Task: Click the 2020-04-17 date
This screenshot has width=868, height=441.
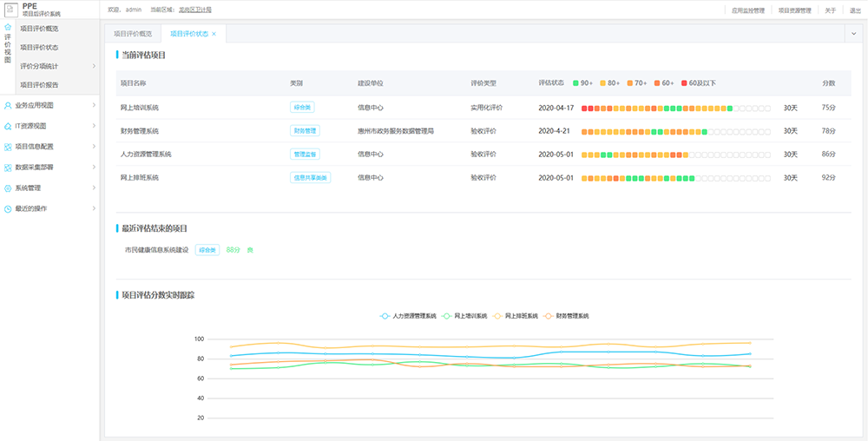Action: tap(556, 108)
